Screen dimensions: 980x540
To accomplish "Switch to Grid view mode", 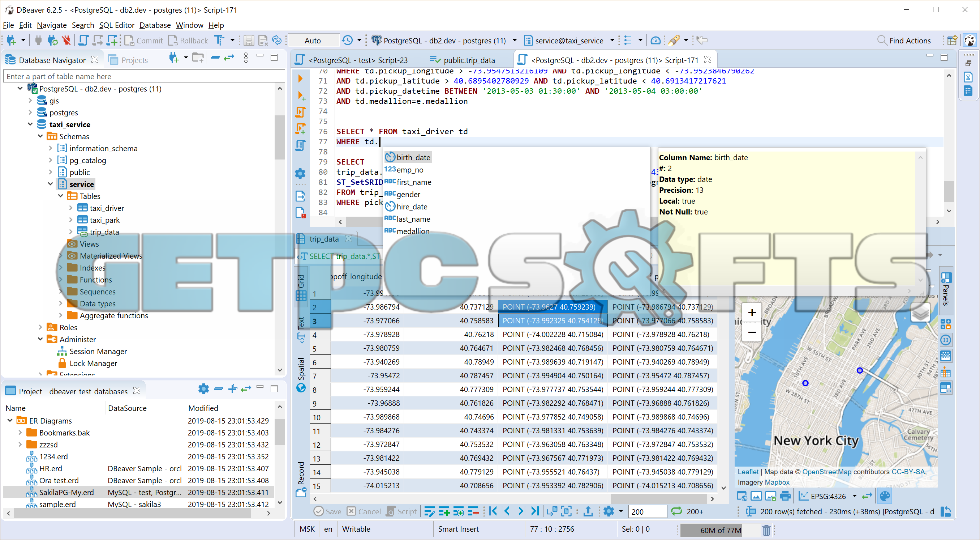I will (x=301, y=287).
